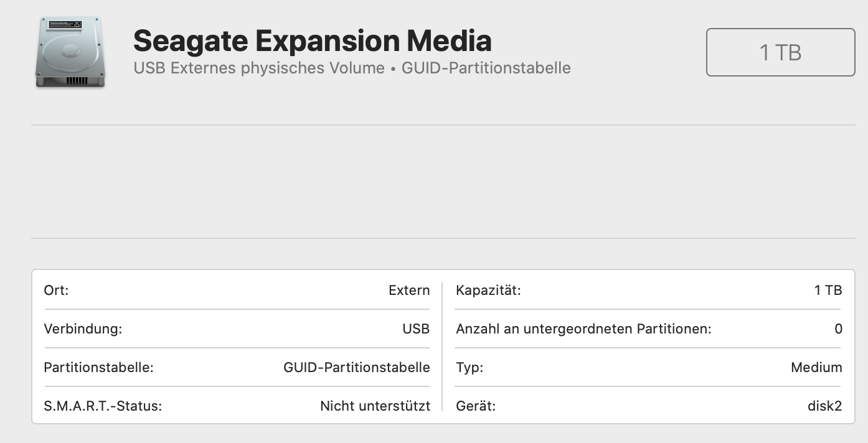Screen dimensions: 868x443
Task: Click the GUID-Partitionstabelle value in the table
Action: pyautogui.click(x=356, y=368)
